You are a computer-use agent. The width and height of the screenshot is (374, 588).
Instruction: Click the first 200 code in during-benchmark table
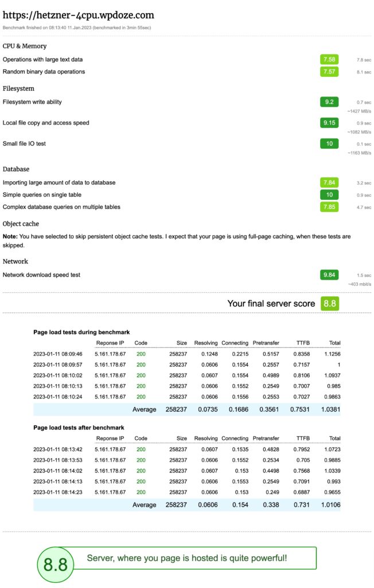(x=141, y=354)
